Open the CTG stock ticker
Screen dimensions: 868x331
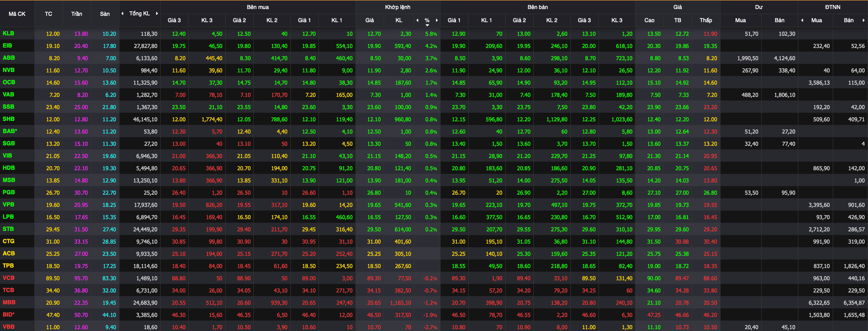click(9, 241)
